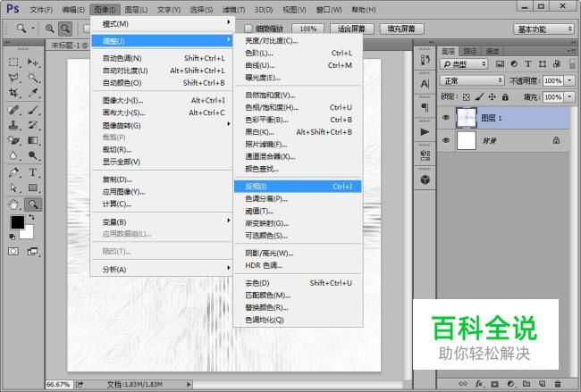Screen dimensions: 581x392
Task: Select the Path Selection tool
Action: click(13, 188)
